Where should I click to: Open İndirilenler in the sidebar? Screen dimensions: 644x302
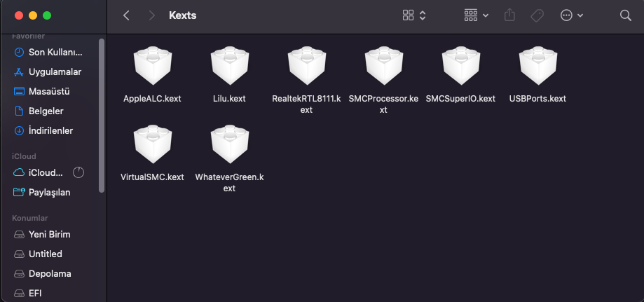[x=50, y=130]
